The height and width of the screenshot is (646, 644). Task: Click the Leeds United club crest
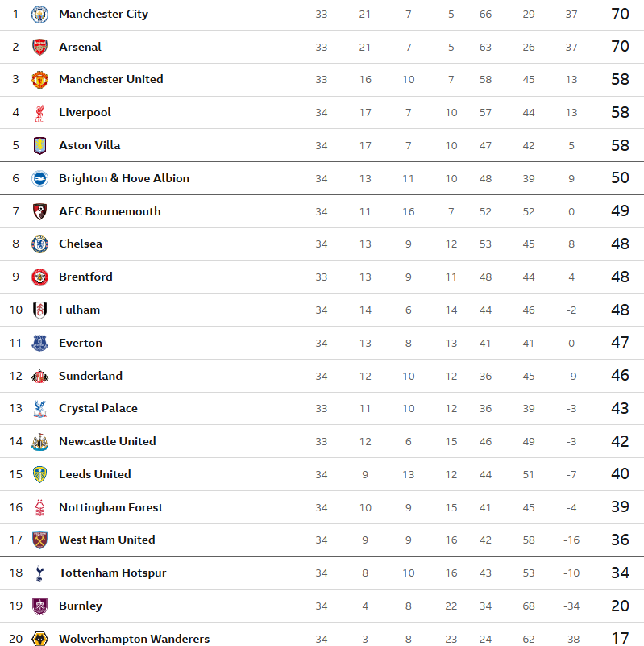[39, 475]
